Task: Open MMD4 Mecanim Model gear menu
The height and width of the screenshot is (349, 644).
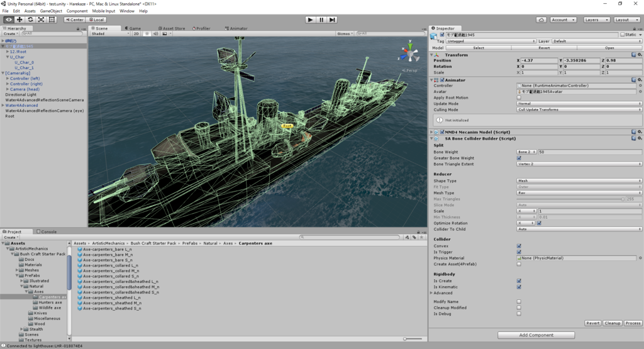Action: tap(640, 132)
